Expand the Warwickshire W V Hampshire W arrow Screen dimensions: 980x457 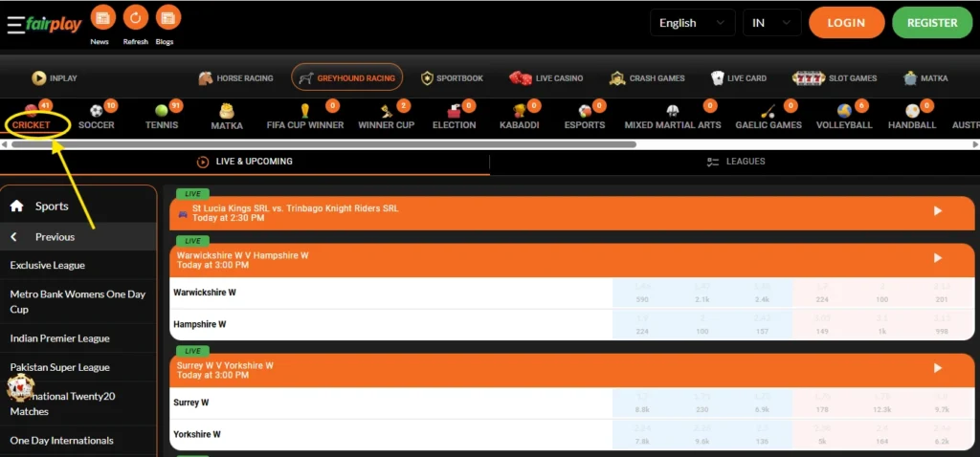point(938,258)
